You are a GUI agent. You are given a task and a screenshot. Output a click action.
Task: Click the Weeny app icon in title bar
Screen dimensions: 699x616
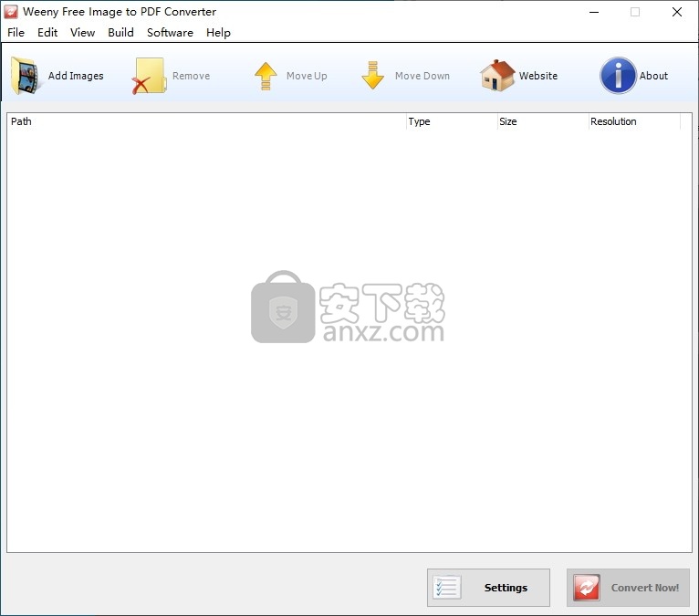11,12
